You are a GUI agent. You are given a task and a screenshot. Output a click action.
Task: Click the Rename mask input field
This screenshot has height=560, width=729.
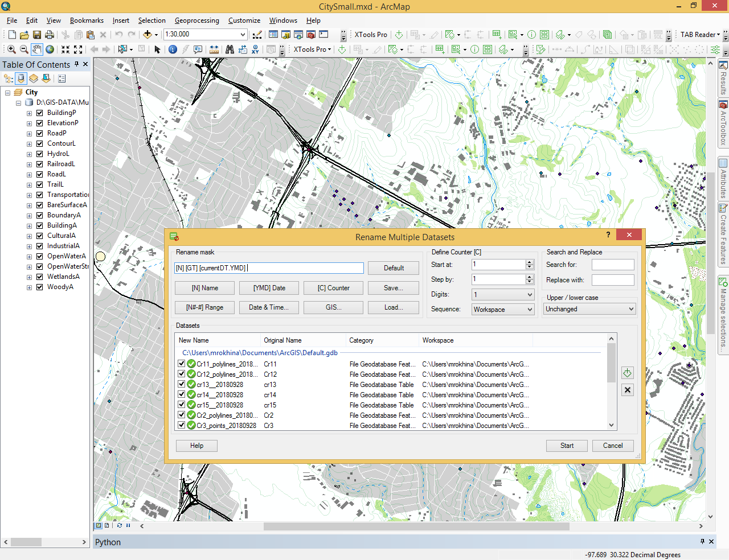269,268
